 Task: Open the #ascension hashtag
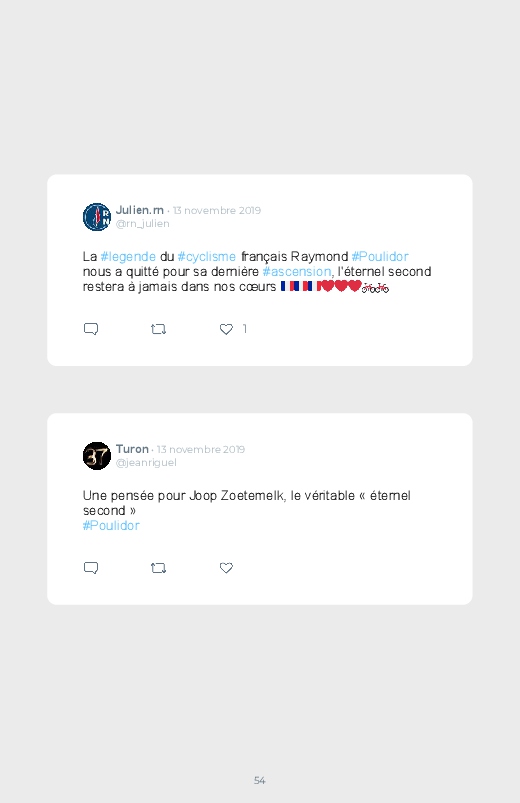pos(297,271)
